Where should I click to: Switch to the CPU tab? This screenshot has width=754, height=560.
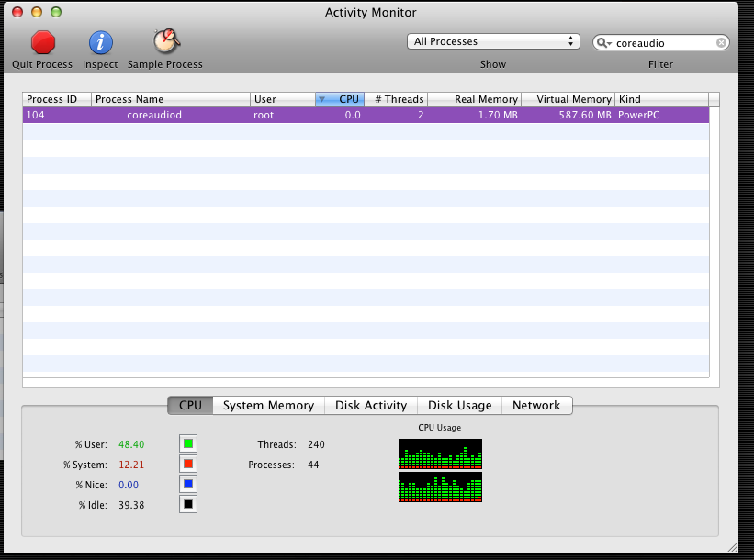point(190,405)
